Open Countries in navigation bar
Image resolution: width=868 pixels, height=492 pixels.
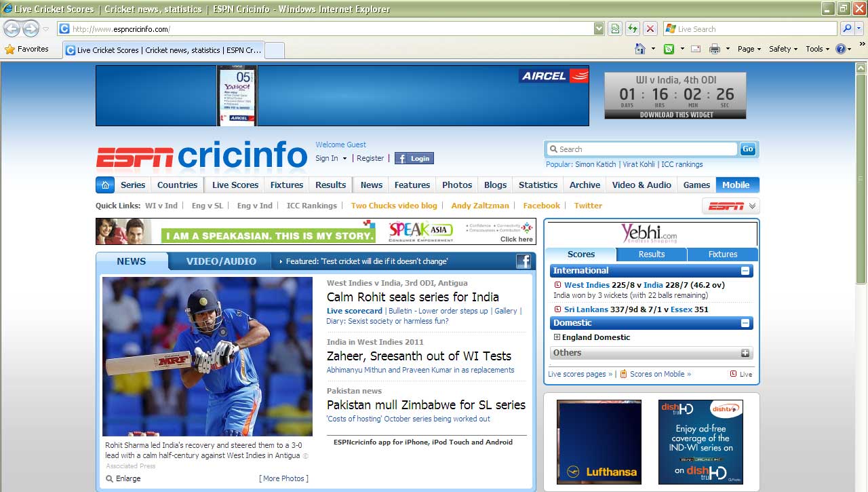point(177,185)
